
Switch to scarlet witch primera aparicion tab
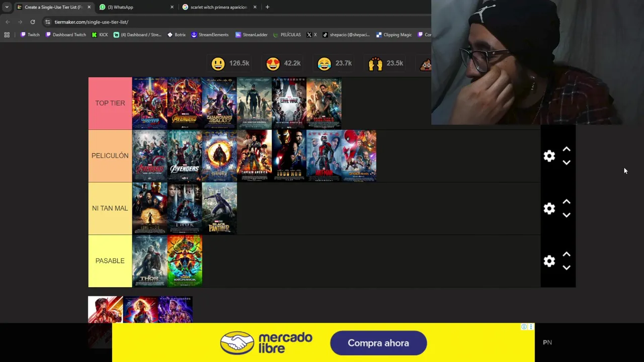tap(219, 7)
